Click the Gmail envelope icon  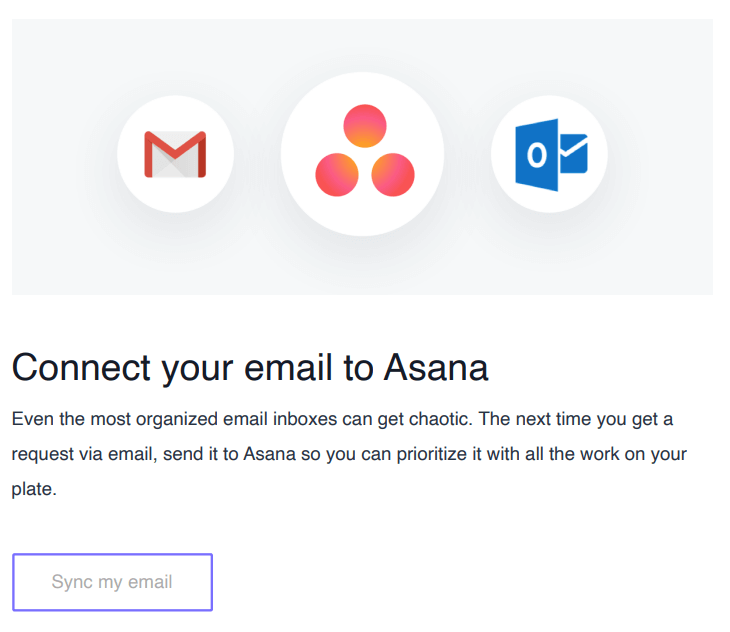coord(175,155)
